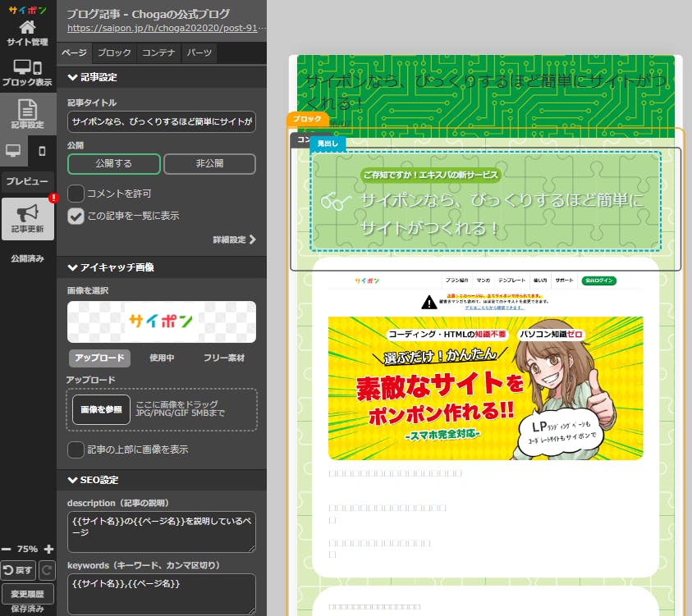Select 使用中 image source tab
The image size is (692, 616).
(x=162, y=358)
